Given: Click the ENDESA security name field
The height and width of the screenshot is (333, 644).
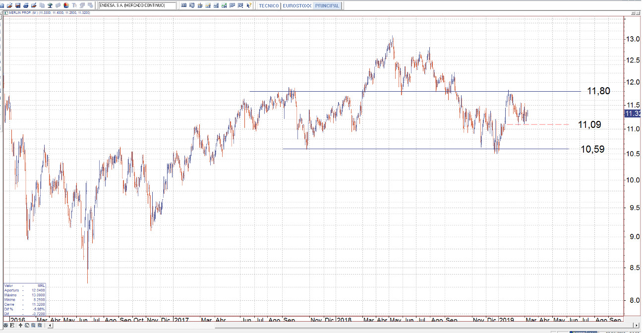Looking at the screenshot, I should pos(137,5).
